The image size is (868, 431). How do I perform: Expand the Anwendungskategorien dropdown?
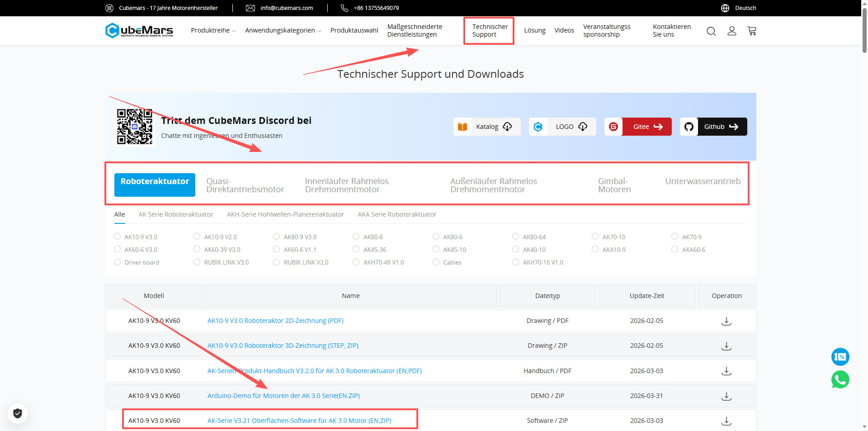click(283, 30)
